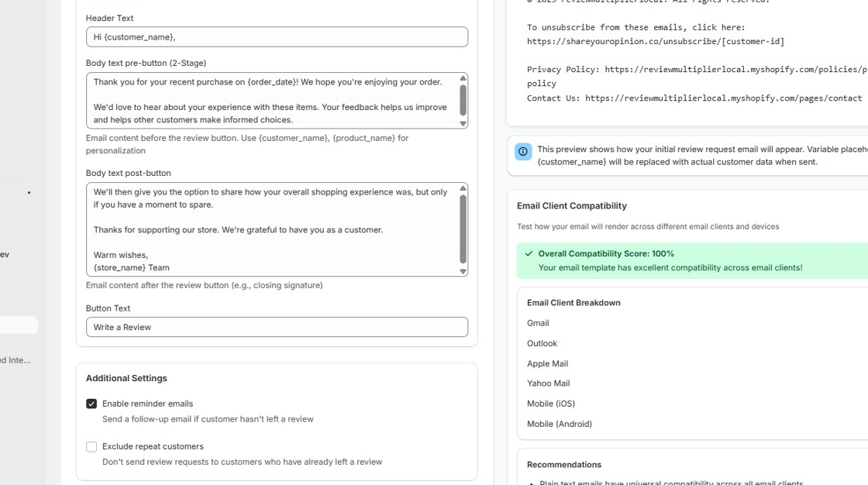Click the green checkmark on the compatibility score
Viewport: 868px width, 485px height.
point(528,253)
